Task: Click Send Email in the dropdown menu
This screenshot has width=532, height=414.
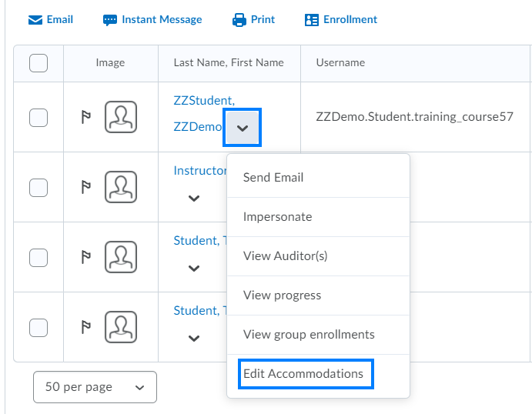Action: click(x=273, y=178)
